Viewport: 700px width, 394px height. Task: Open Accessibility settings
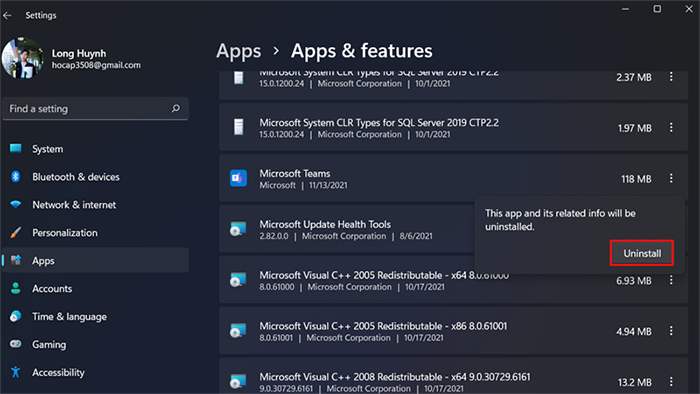click(95, 372)
